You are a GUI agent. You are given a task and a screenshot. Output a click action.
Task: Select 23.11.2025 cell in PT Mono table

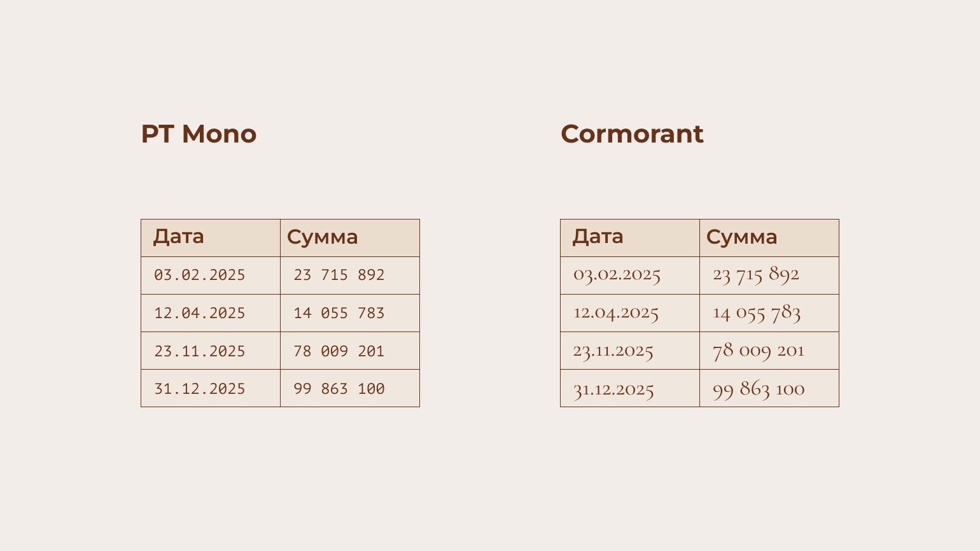coord(200,351)
